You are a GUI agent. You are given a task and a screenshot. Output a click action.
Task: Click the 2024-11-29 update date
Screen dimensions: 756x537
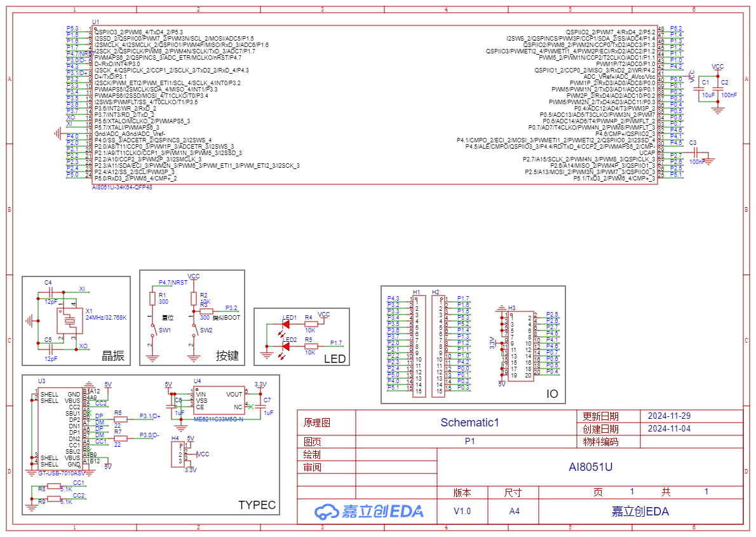point(669,416)
